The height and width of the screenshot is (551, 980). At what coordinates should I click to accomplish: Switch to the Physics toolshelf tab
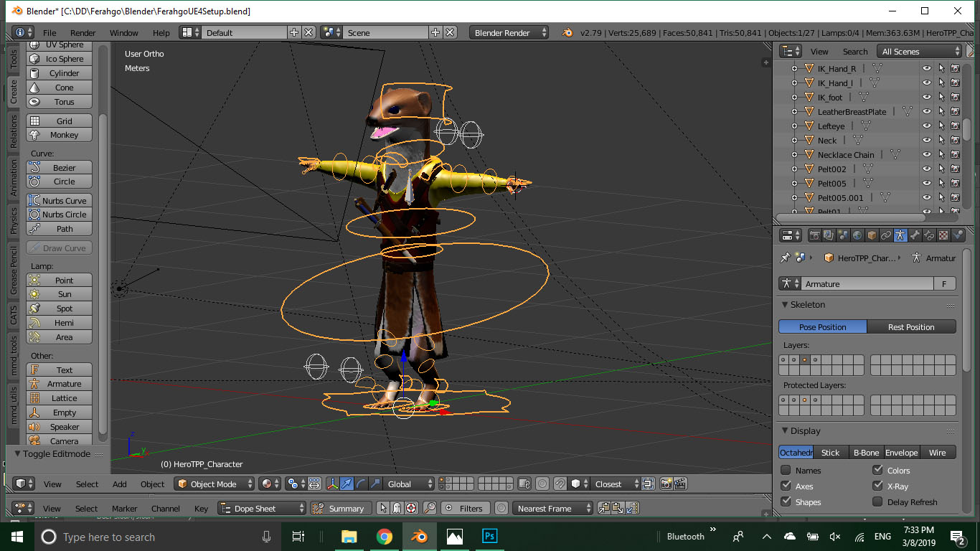pyautogui.click(x=14, y=221)
